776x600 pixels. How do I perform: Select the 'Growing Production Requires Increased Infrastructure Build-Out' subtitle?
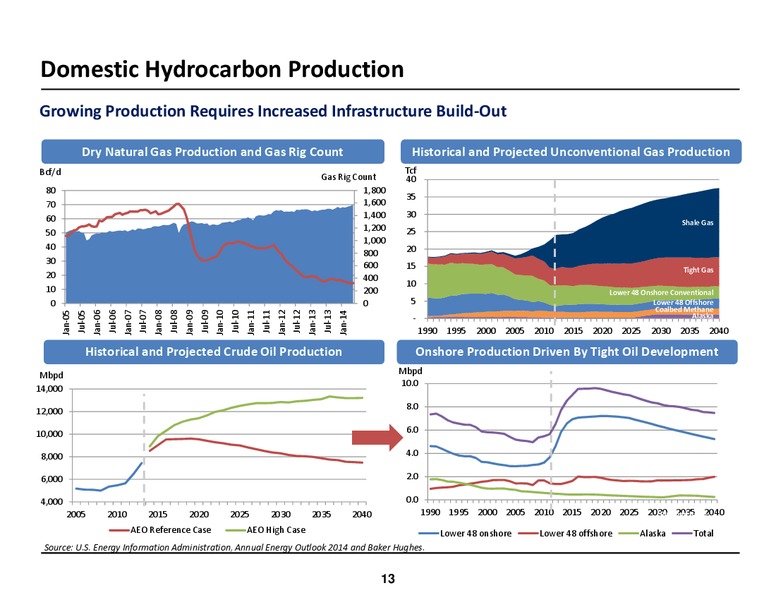pyautogui.click(x=273, y=111)
